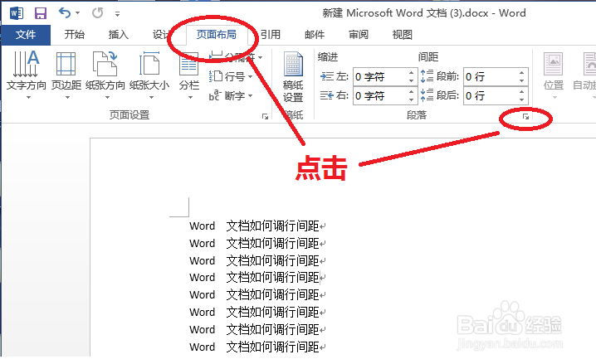The width and height of the screenshot is (596, 364).
Task: Click the spacing before icon beside 段前
Action: click(427, 76)
